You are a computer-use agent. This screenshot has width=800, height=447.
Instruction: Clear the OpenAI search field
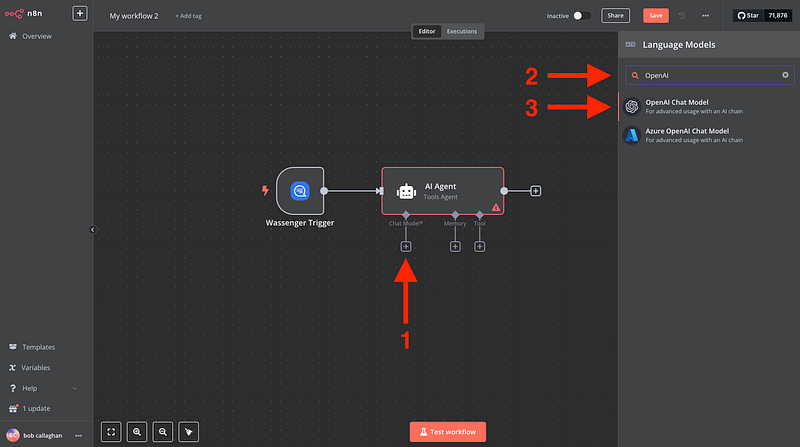[x=785, y=75]
